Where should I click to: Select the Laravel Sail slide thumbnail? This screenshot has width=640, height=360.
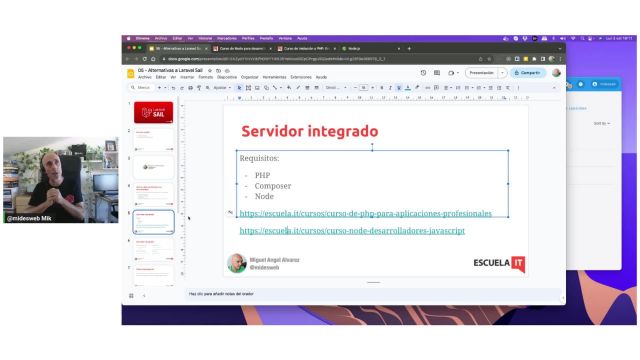[x=153, y=112]
